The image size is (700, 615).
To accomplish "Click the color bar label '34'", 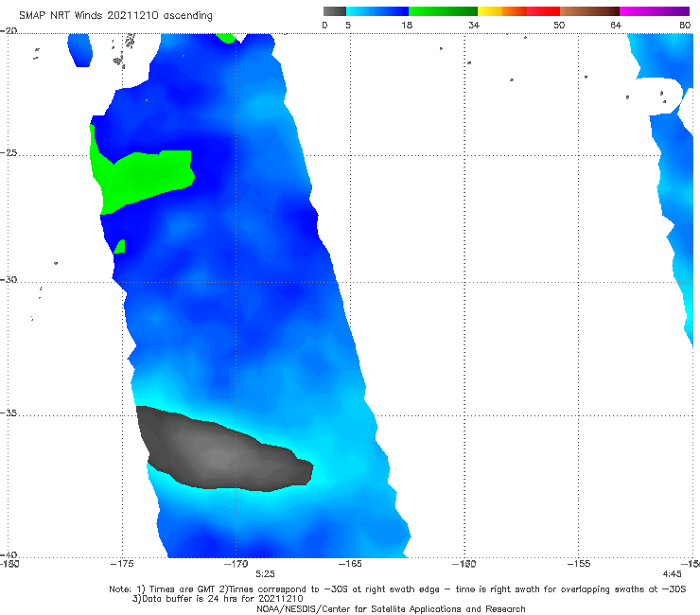I will pos(474,25).
